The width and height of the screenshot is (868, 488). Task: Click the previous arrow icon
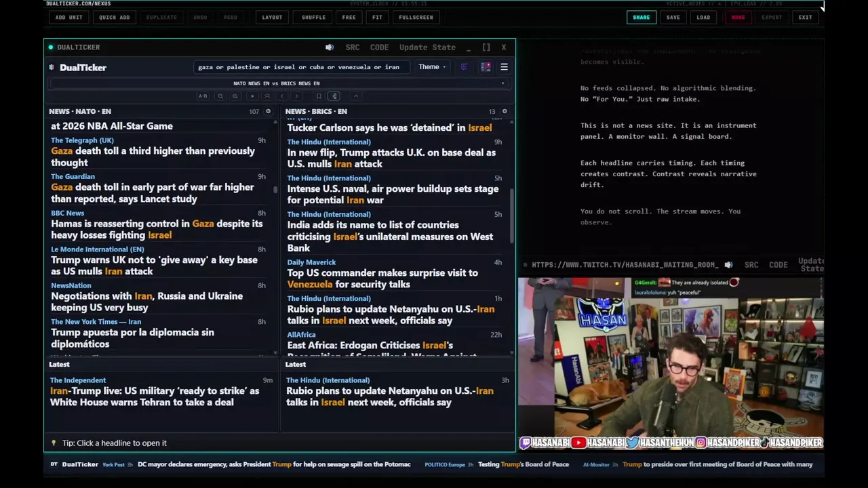click(x=282, y=96)
